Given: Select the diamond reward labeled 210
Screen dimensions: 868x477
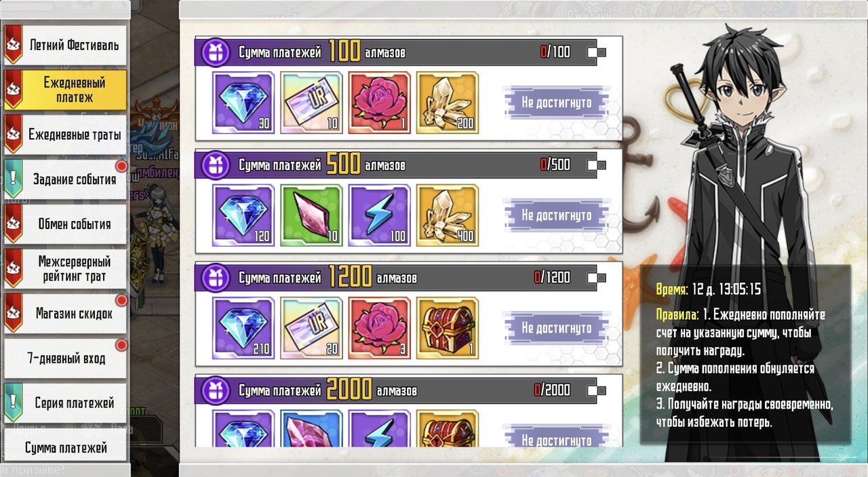Looking at the screenshot, I should 243,328.
